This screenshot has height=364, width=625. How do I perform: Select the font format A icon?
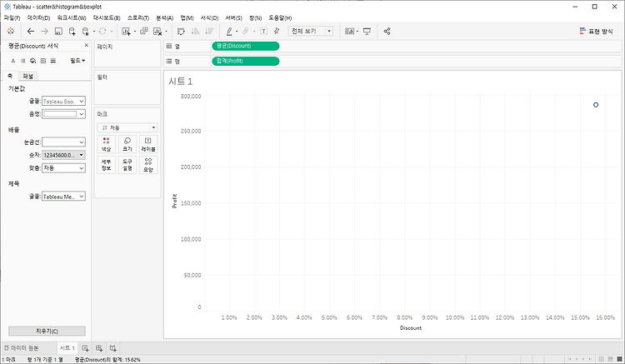tap(13, 61)
